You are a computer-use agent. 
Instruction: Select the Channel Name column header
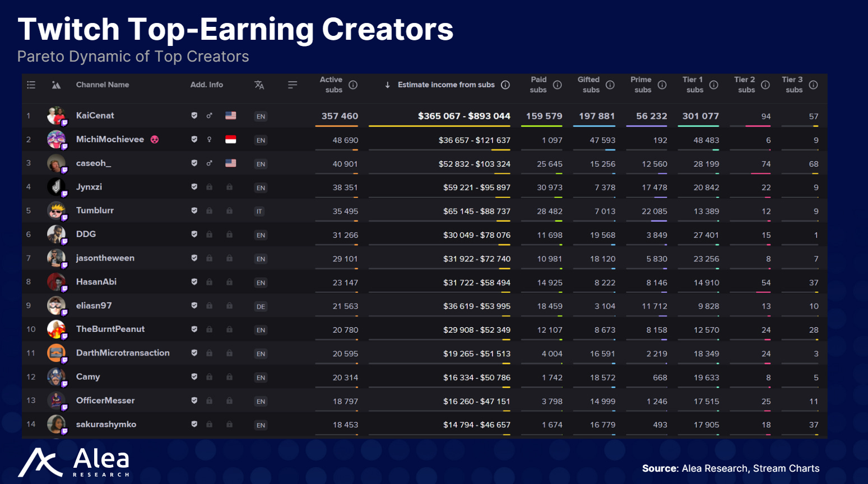(x=103, y=85)
